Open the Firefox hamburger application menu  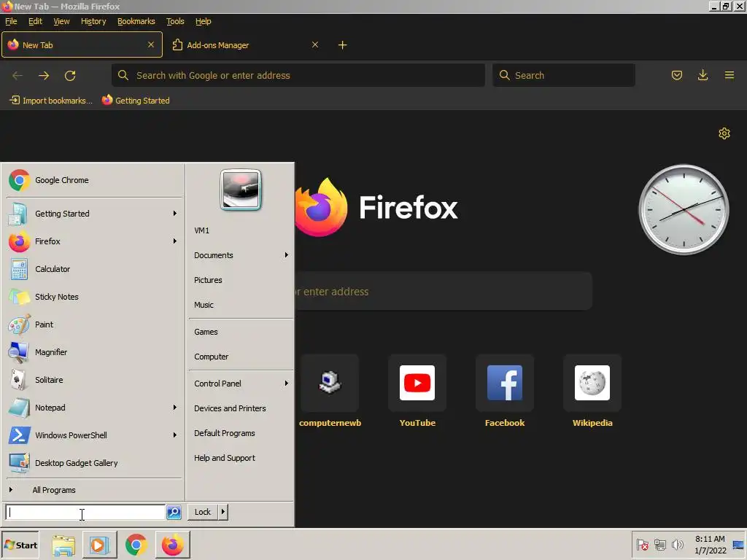(x=729, y=75)
